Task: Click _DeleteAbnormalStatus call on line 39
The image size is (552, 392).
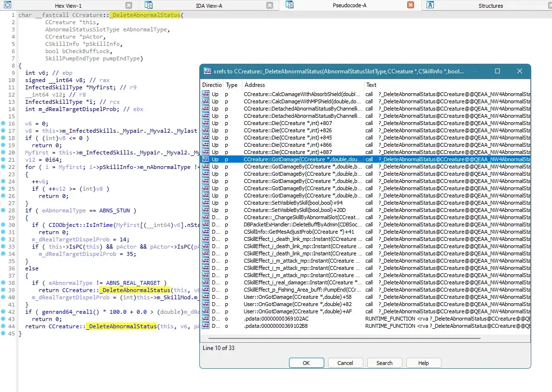Action: click(135, 290)
